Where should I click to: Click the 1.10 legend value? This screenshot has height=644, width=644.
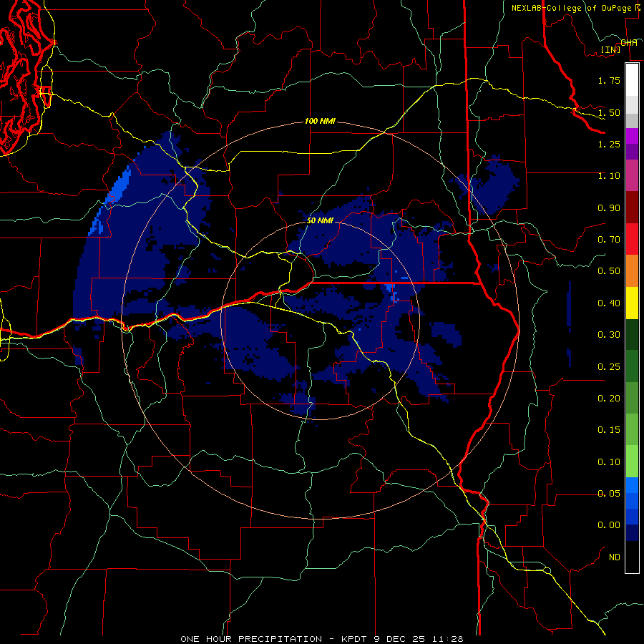tap(609, 176)
